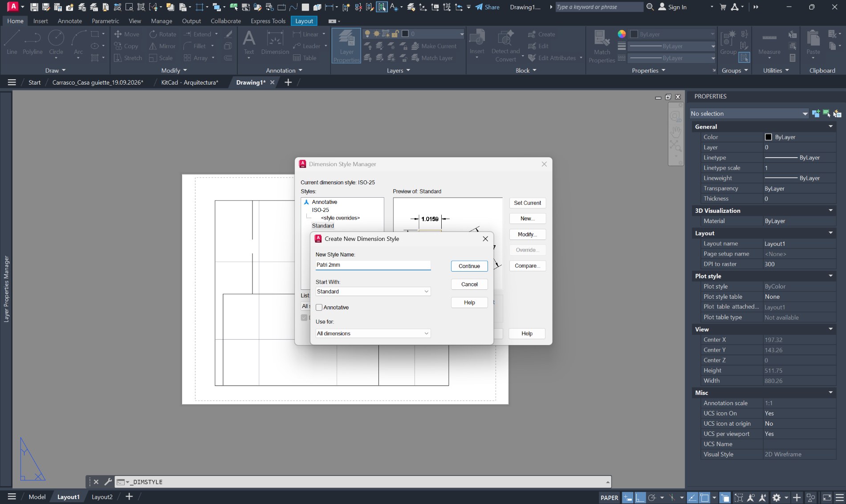Open Layer Properties from the ribbon
Viewport: 846px width, 504px height.
tap(346, 46)
